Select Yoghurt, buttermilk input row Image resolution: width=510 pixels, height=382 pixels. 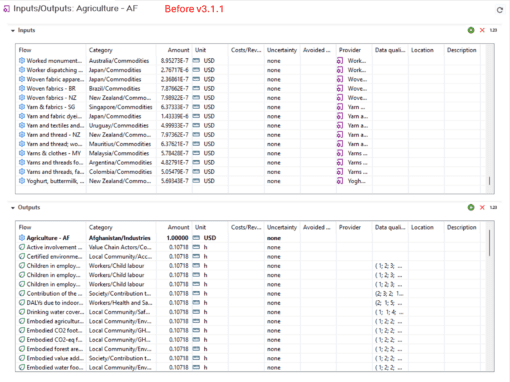coord(251,181)
